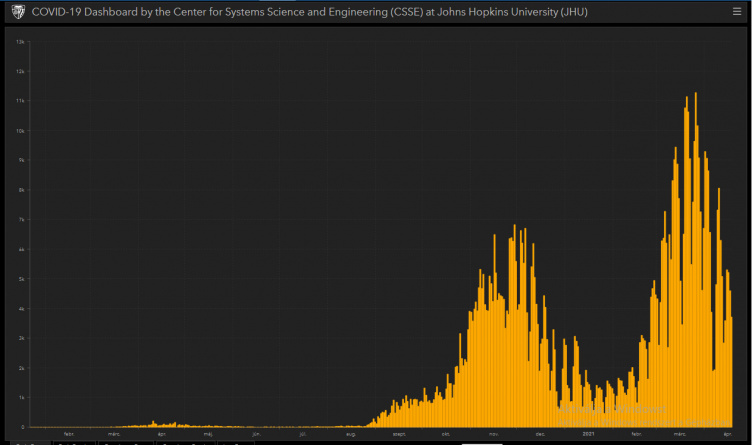This screenshot has width=752, height=445.
Task: Open the hamburger menu in the header
Action: pos(736,11)
